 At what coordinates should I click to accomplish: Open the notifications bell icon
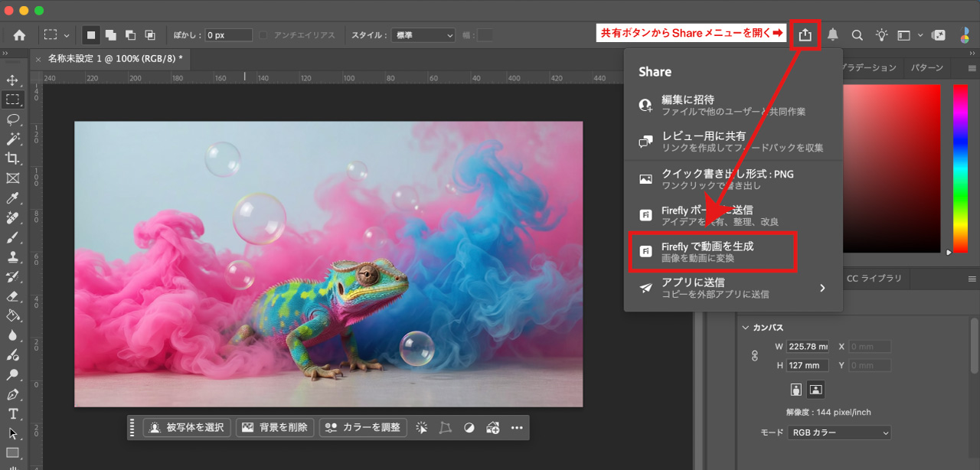point(833,35)
